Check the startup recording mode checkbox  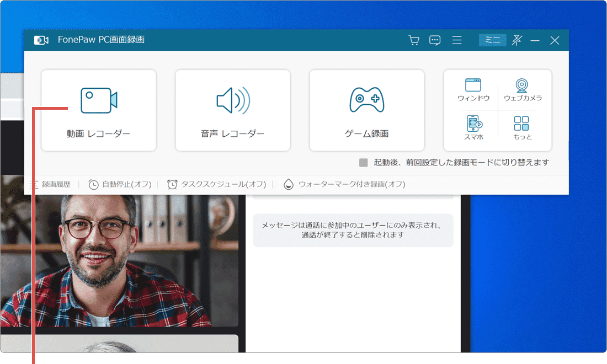pos(363,162)
